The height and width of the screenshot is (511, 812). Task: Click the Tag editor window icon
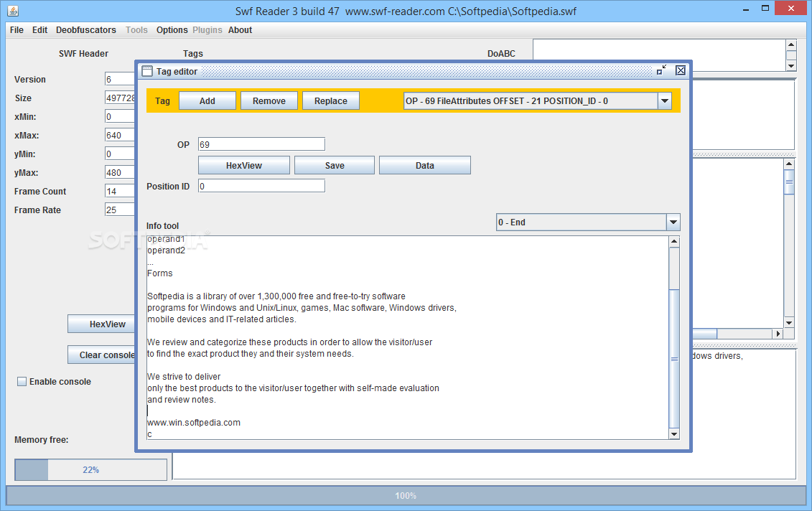[147, 71]
